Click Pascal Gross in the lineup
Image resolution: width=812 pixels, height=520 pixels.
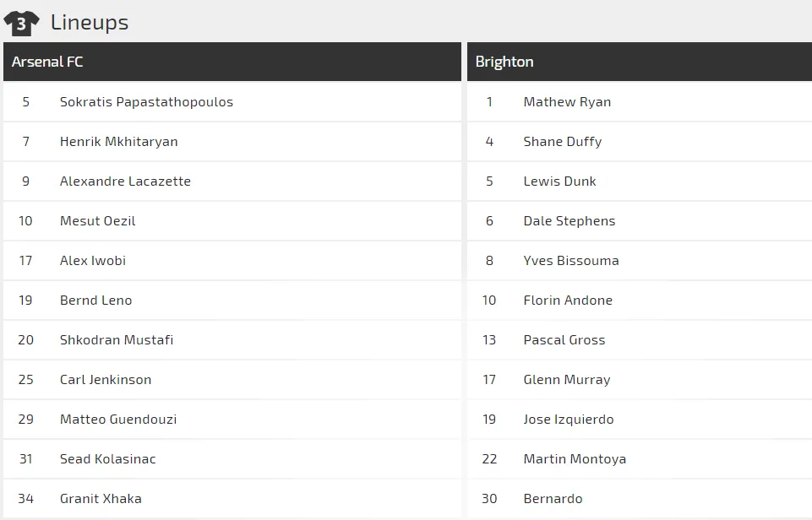[564, 340]
